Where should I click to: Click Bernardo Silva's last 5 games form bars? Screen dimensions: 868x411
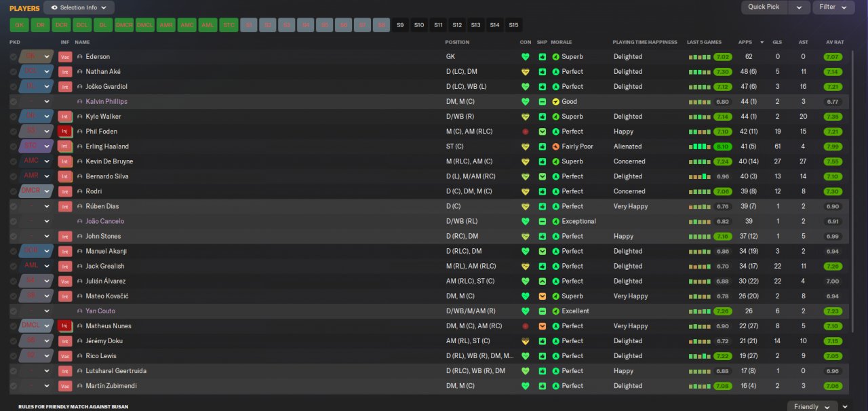pyautogui.click(x=699, y=176)
